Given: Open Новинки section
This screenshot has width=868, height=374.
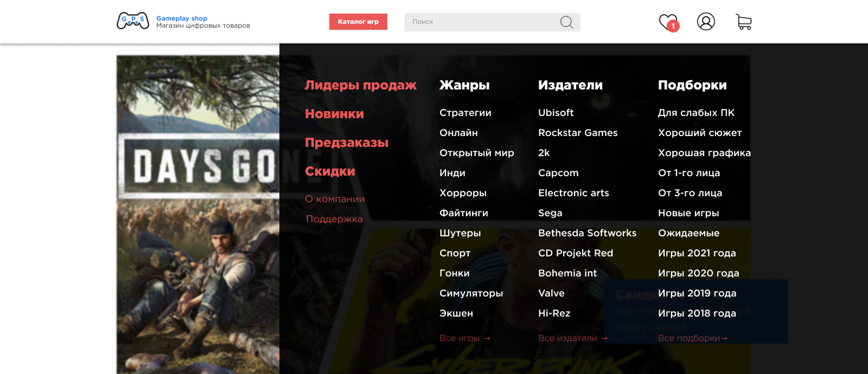Looking at the screenshot, I should (x=334, y=114).
